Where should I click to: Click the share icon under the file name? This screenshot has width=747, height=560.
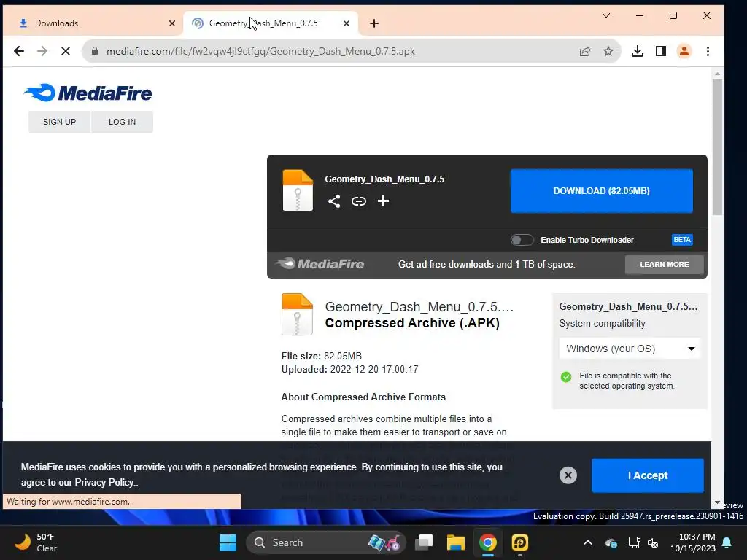pos(334,201)
